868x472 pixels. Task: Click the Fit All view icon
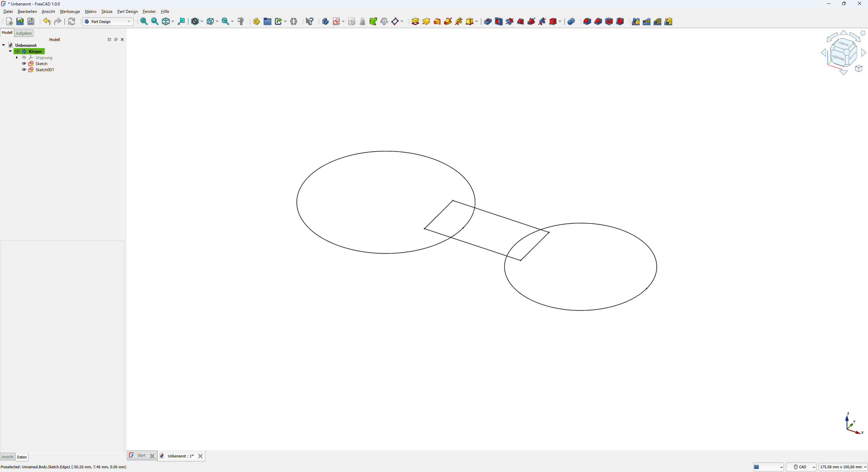[x=144, y=22]
